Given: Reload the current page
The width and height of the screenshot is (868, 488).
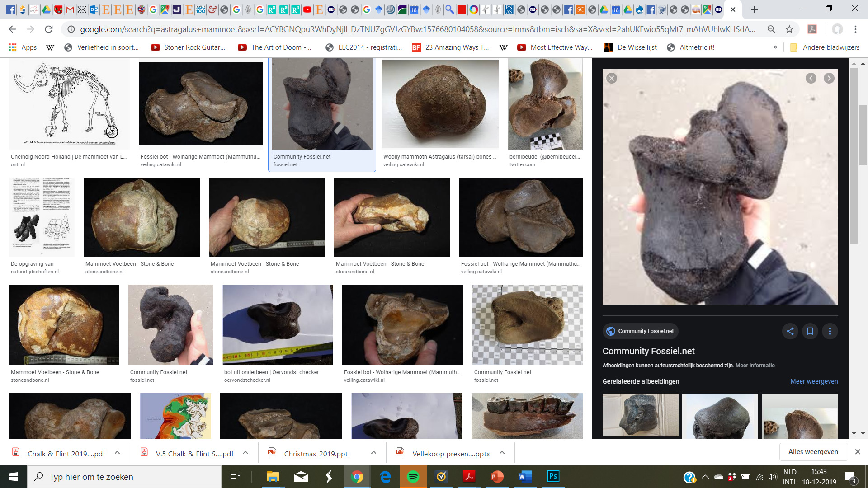Looking at the screenshot, I should [49, 29].
